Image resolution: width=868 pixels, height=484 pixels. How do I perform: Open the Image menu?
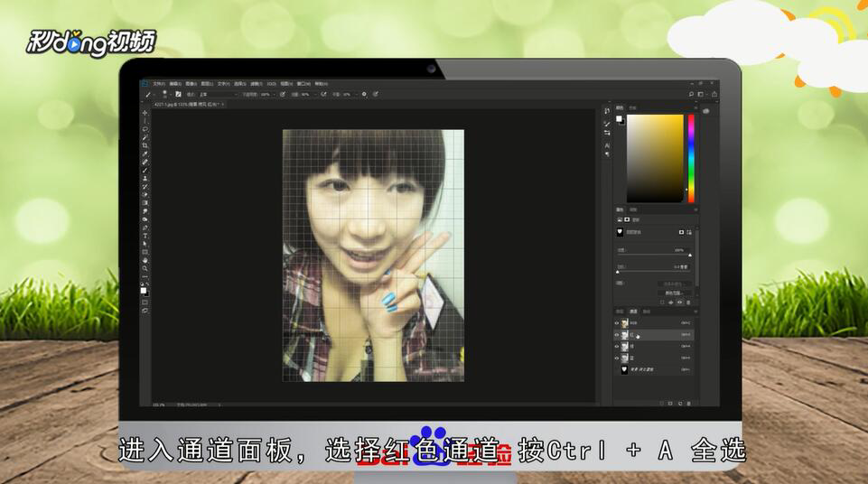click(x=191, y=83)
